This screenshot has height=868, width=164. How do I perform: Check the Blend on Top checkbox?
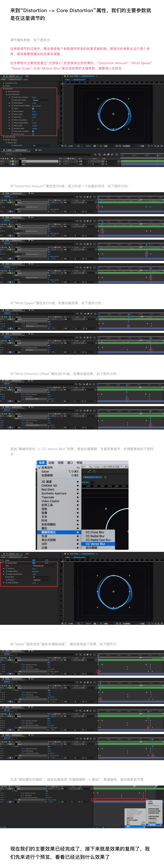tap(33, 134)
